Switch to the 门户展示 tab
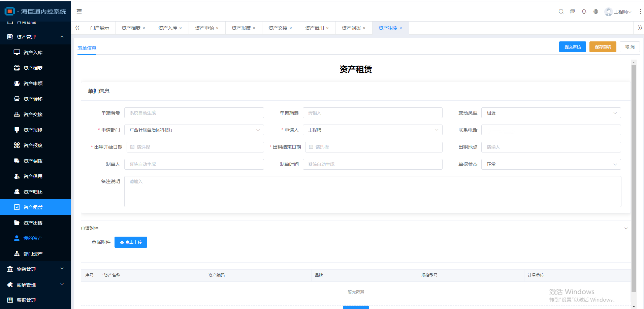 click(x=100, y=28)
